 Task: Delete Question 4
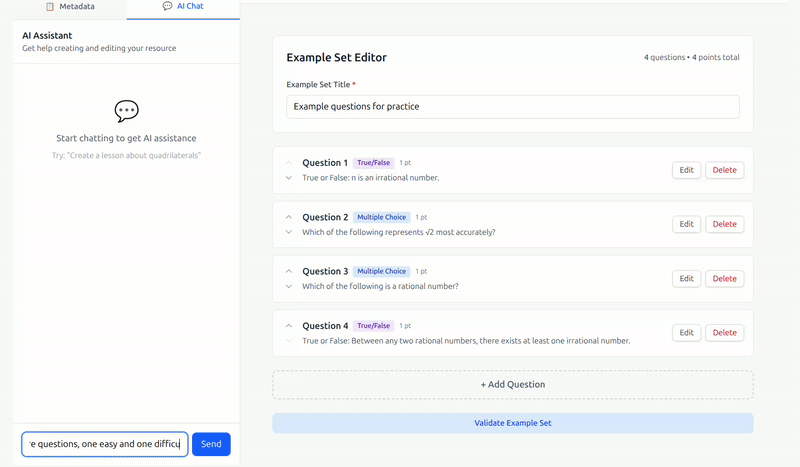pyautogui.click(x=724, y=332)
